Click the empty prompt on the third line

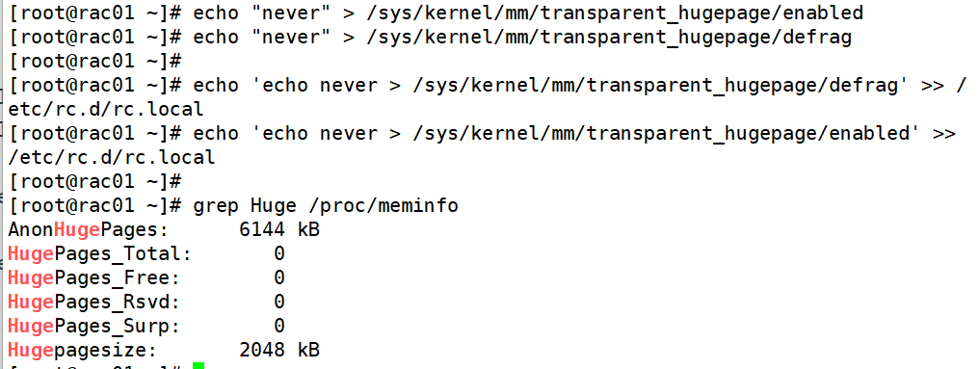(x=95, y=62)
